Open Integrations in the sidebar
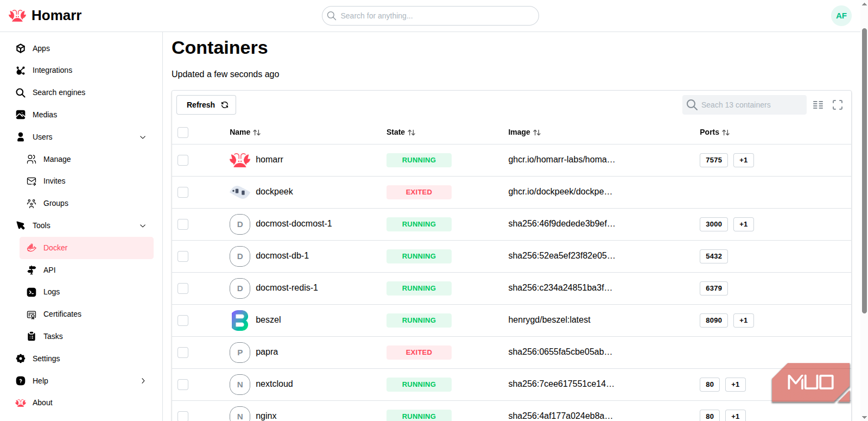This screenshot has width=868, height=421. point(52,70)
